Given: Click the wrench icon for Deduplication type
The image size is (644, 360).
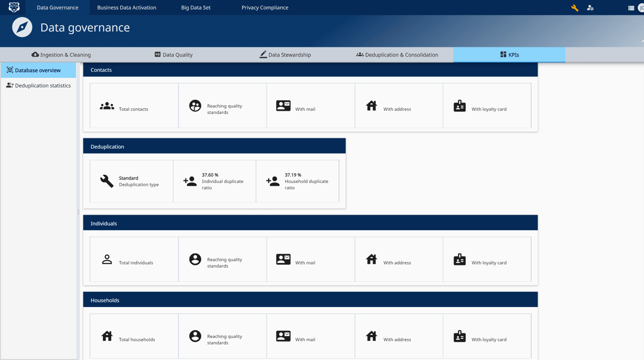Looking at the screenshot, I should tap(107, 181).
